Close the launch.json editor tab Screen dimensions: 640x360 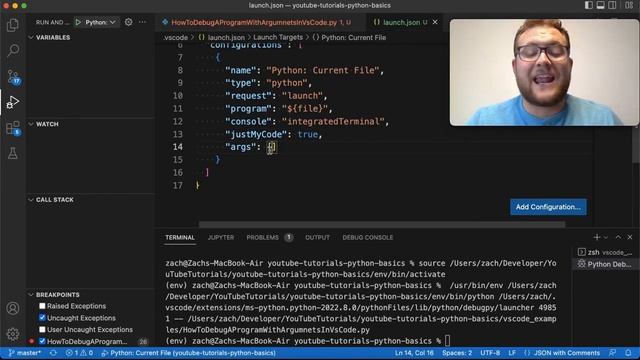(x=435, y=22)
